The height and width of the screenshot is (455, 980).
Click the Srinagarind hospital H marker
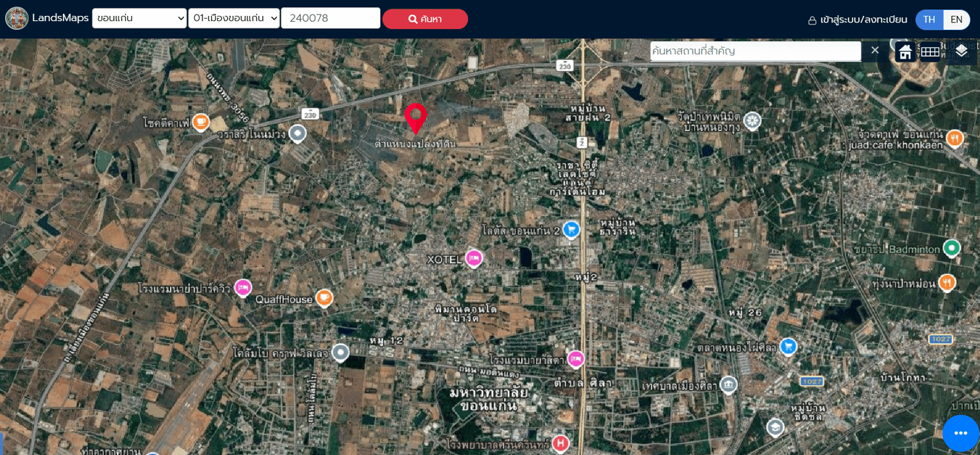tap(560, 443)
